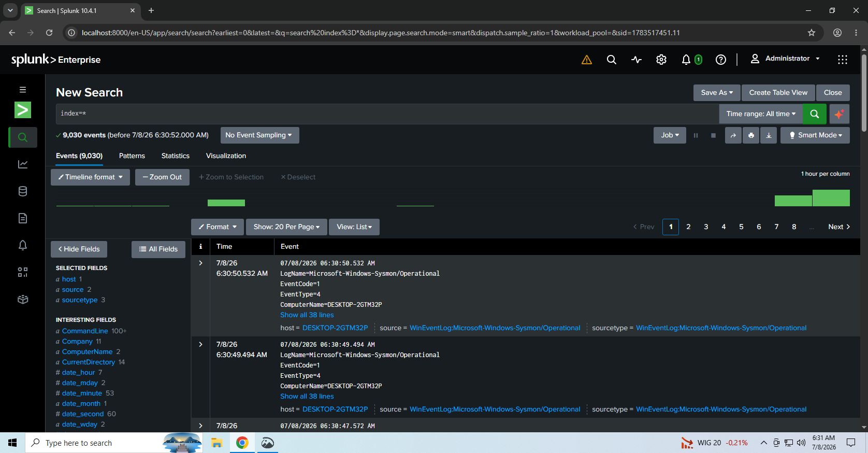This screenshot has width=868, height=453.
Task: Expand the 6:30:49.494 AM event row
Action: click(200, 345)
